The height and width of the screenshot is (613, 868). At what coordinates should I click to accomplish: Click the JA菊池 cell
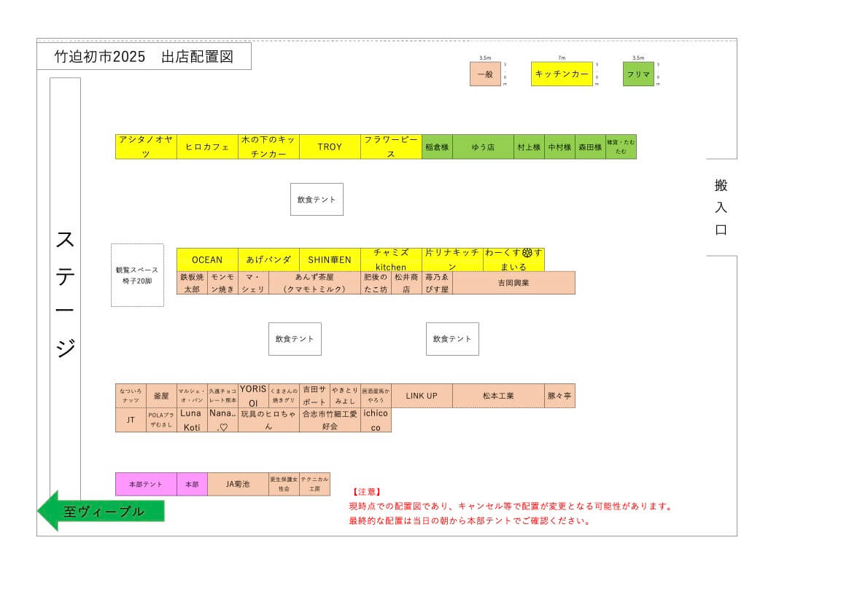click(238, 484)
